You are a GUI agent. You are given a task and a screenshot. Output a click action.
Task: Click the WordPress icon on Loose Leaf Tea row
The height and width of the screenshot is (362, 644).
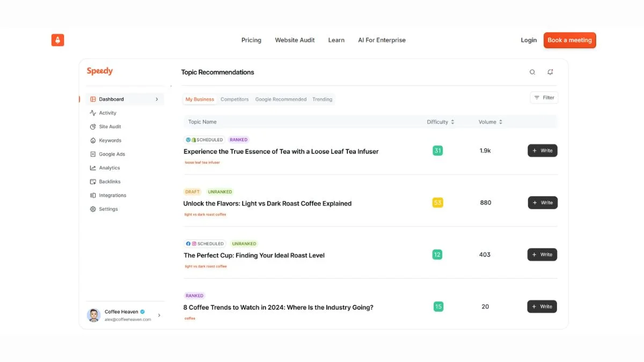[x=188, y=140]
